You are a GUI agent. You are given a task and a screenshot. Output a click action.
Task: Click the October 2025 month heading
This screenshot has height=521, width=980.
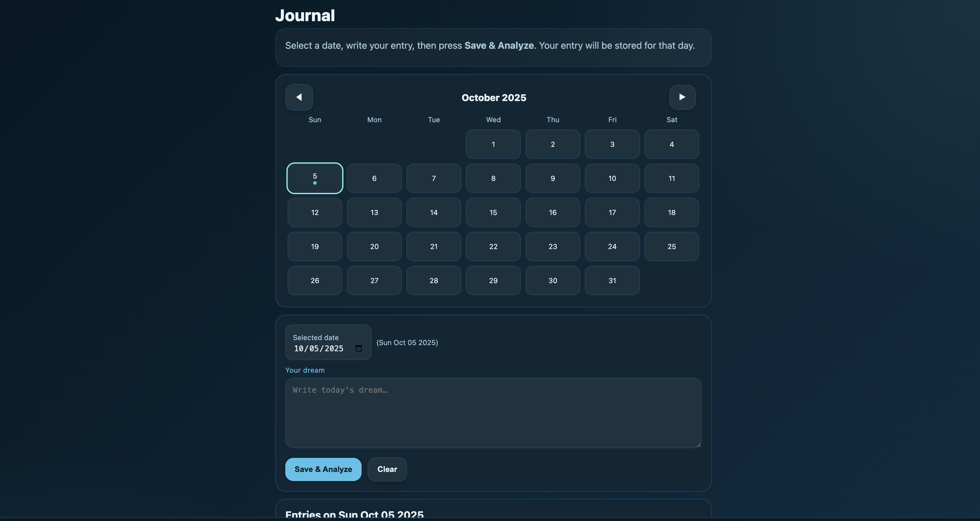pos(494,98)
